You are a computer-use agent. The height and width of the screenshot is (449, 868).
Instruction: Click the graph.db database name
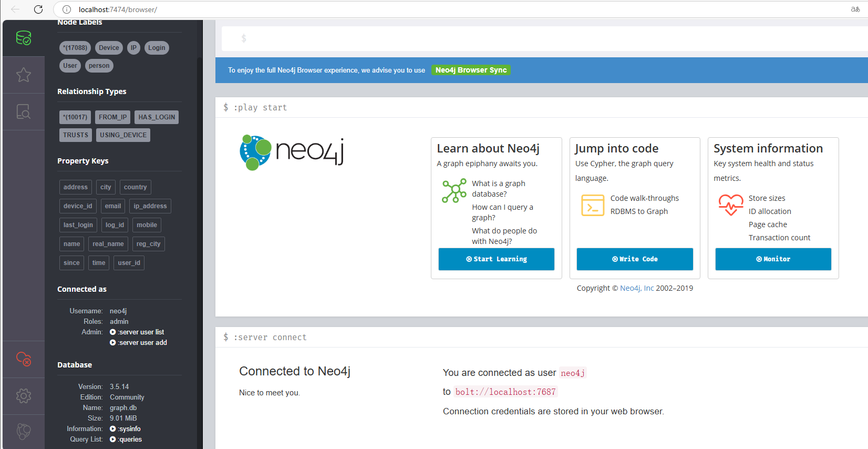pos(123,408)
